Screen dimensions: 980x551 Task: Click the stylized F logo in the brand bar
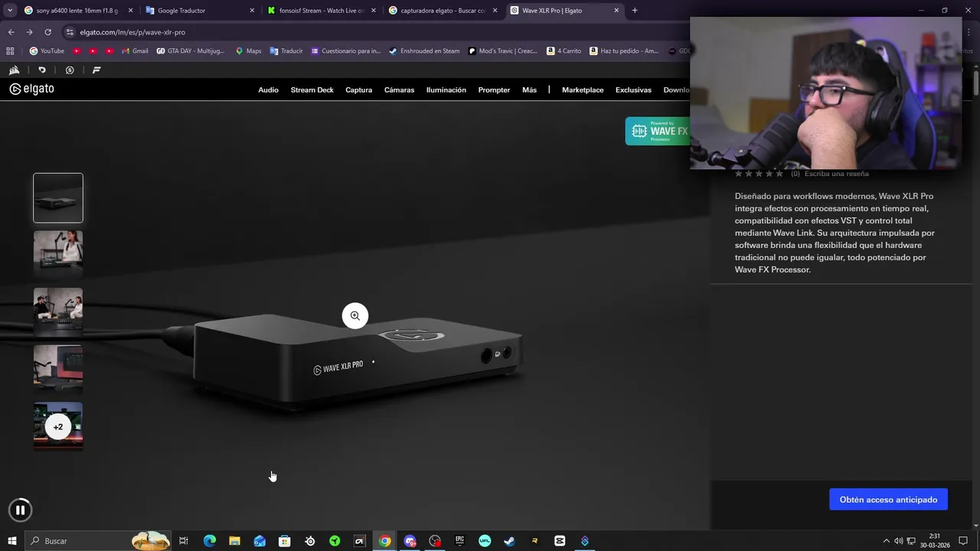(x=96, y=70)
